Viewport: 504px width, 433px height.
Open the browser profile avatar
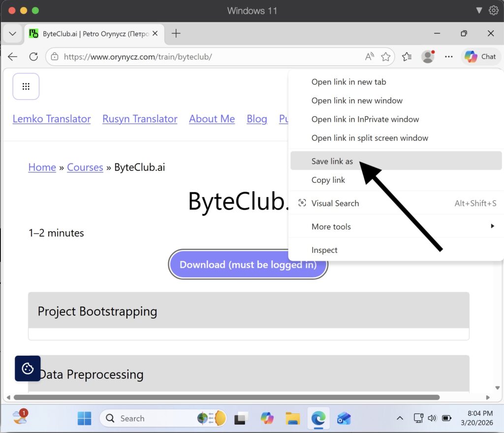pos(428,57)
